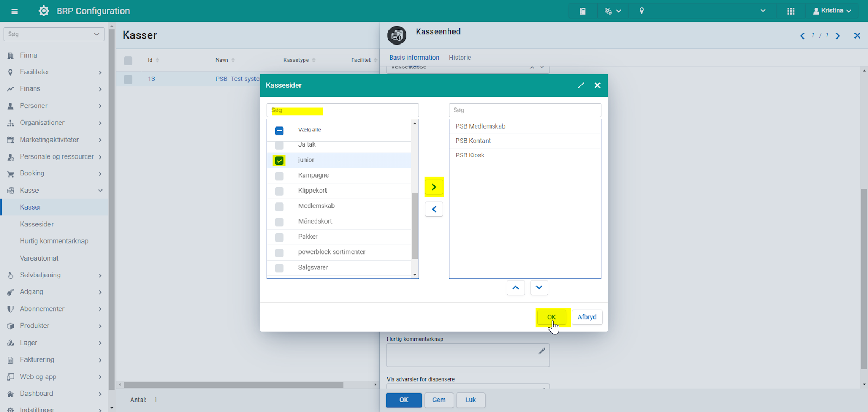The height and width of the screenshot is (412, 868).
Task: Close the Kassesider dialog
Action: [x=597, y=85]
